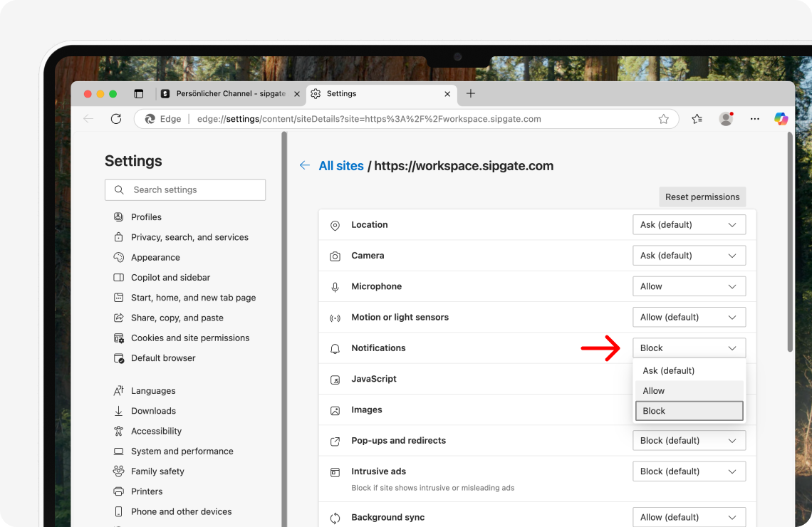Click the search magnifier icon in settings
Image resolution: width=812 pixels, height=527 pixels.
(119, 190)
